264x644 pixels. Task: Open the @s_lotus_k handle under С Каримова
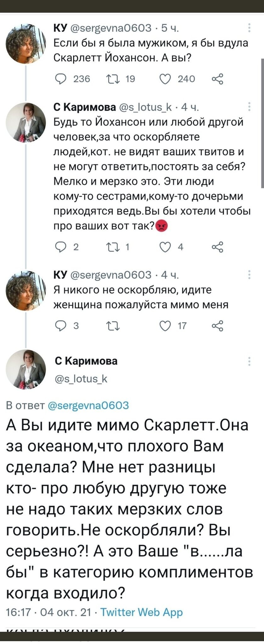[x=82, y=379]
